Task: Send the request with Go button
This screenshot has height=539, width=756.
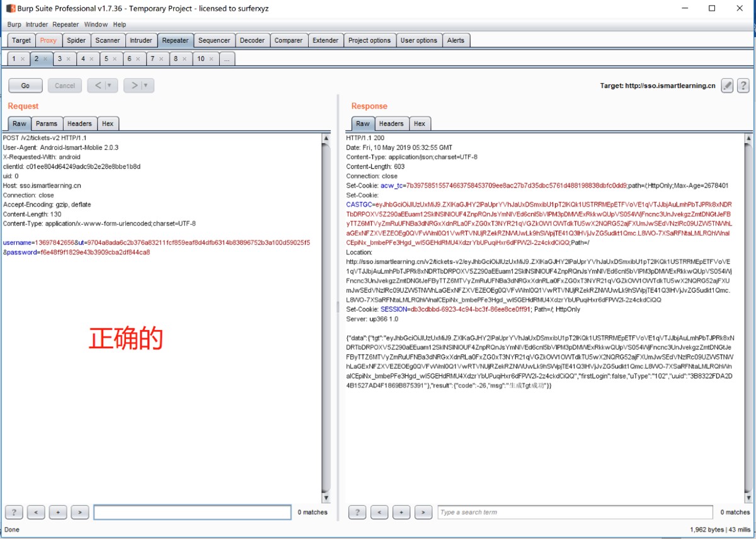Action: [25, 86]
